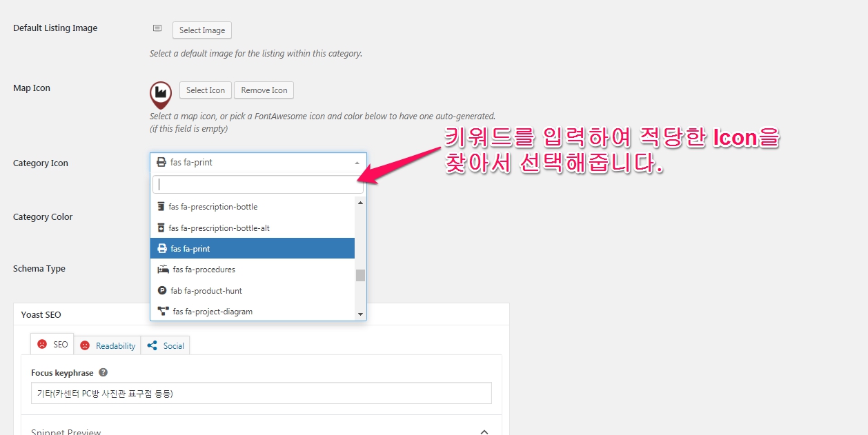Click the Social share icon on tab
Screen dimensions: 868x435
(152, 345)
